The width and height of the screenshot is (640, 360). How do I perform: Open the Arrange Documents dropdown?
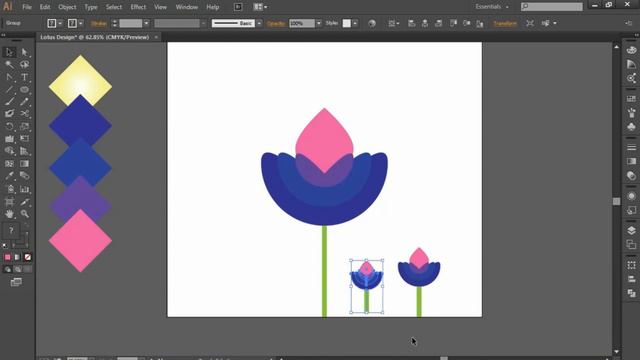tap(260, 7)
